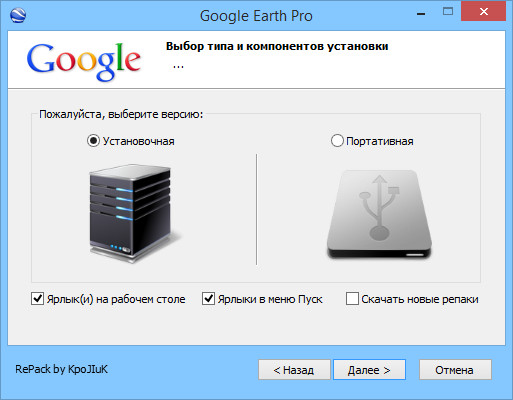Cancel setup with the Отмена button

coord(455,370)
